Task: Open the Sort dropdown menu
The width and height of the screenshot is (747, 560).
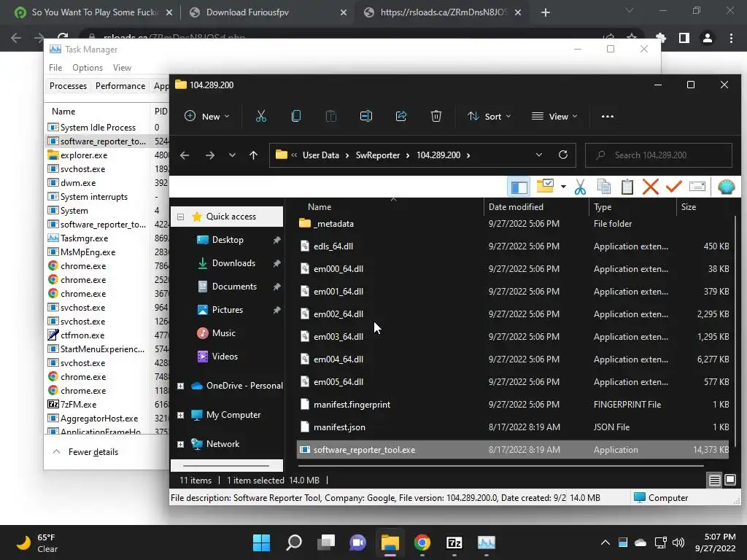Action: point(489,116)
